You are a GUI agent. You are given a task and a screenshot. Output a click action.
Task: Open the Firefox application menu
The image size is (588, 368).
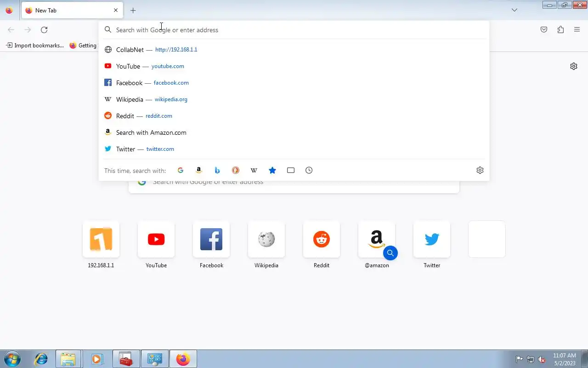[x=577, y=30]
